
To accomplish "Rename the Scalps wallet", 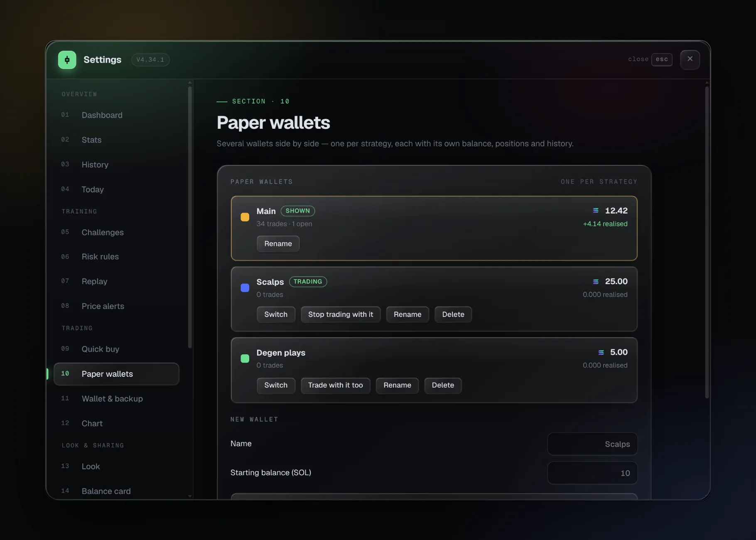I will (407, 314).
